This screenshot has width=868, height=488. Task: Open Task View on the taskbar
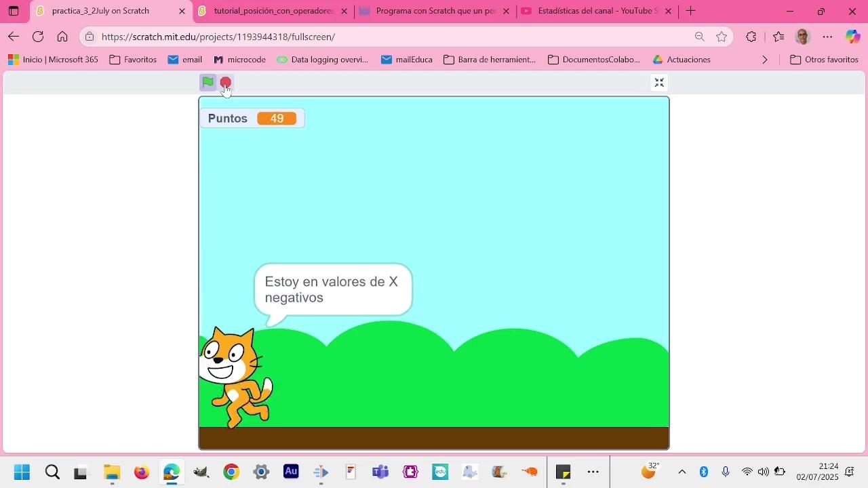[x=81, y=472]
